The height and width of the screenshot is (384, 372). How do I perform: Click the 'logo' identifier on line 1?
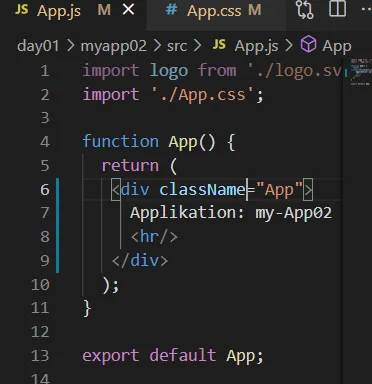click(169, 72)
